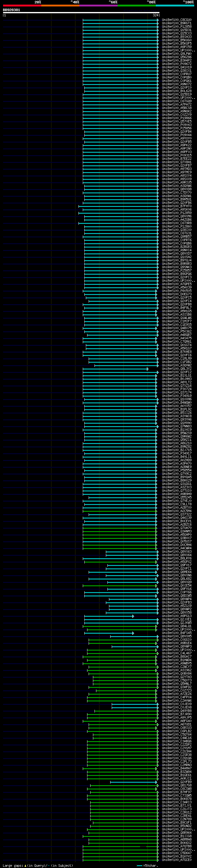Click the alignment bar for UniRef100_Q20FC4
Image resolution: width=197 pixels, height=868 pixels.
[124, 301]
